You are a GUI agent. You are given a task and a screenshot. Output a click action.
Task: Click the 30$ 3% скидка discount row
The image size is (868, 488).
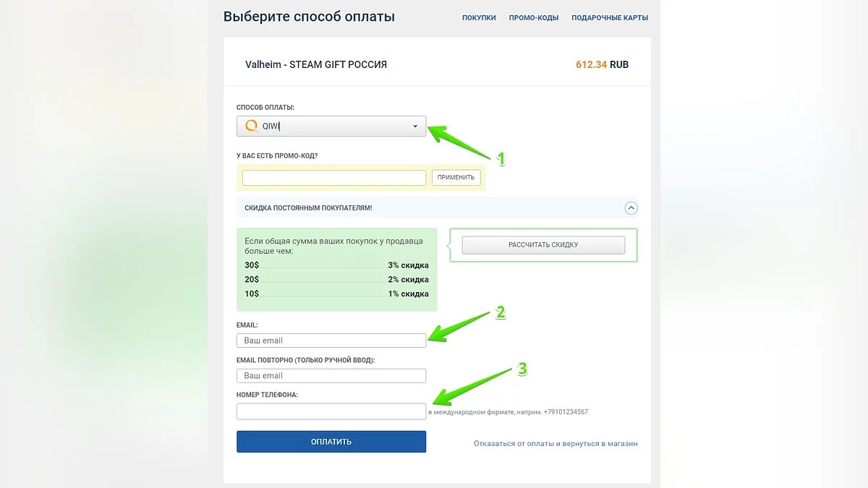(336, 265)
